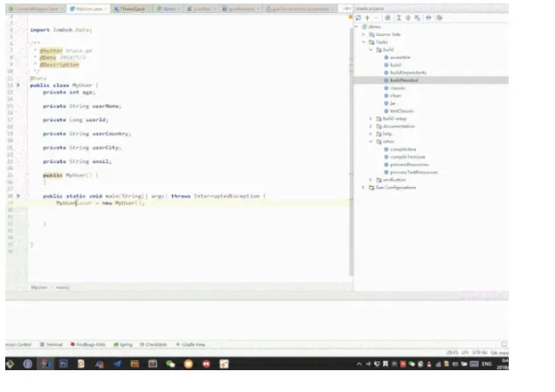Click the green plus attach Gradle project icon
Screen dimensions: 555x392
(x=367, y=17)
